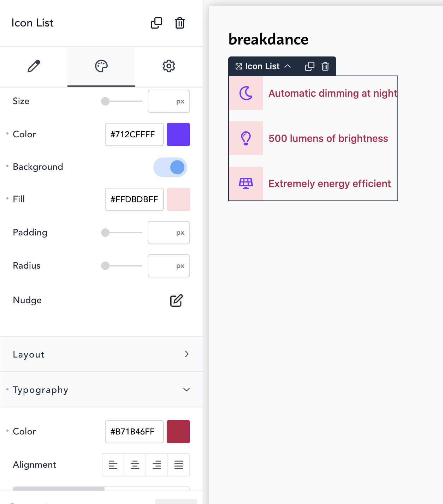443x504 pixels.
Task: Open the settings gear tab
Action: tap(169, 66)
